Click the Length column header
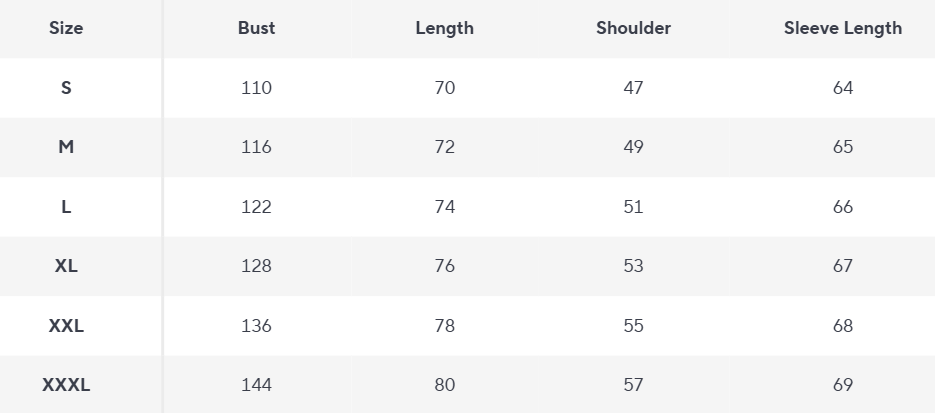The width and height of the screenshot is (935, 413). (x=444, y=28)
